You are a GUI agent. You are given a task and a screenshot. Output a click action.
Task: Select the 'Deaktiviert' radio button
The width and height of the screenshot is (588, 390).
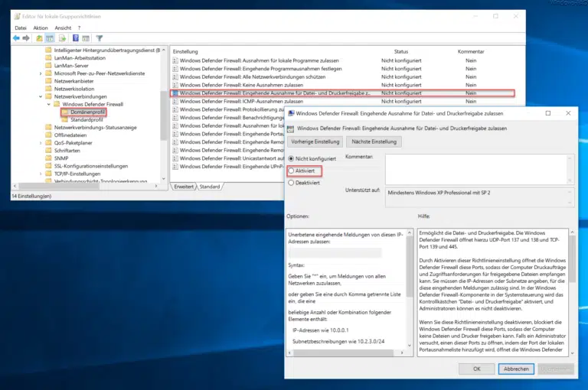coord(291,183)
